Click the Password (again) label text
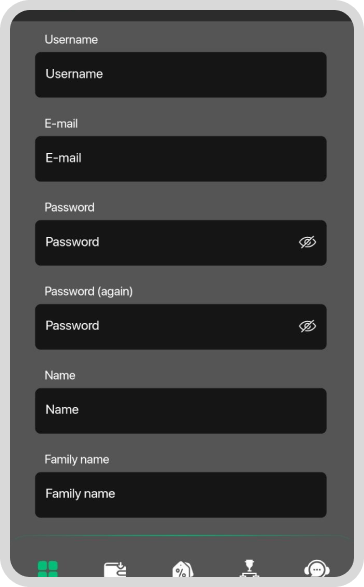Image resolution: width=364 pixels, height=587 pixels. pos(89,292)
